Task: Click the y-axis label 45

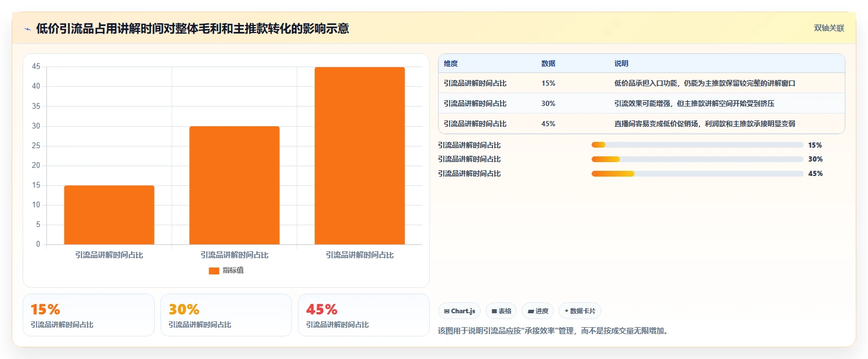Action: coord(36,67)
